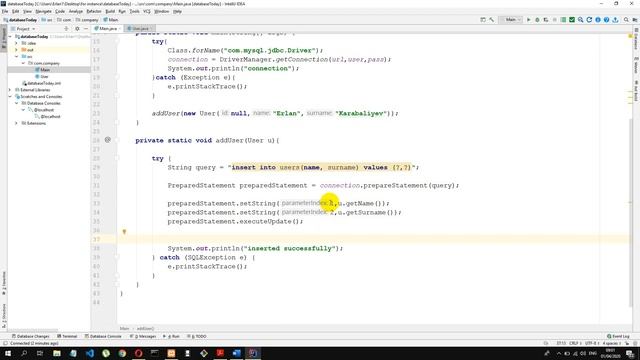640x360 pixels.
Task: Open the Database tool window strip button
Action: 636,40
